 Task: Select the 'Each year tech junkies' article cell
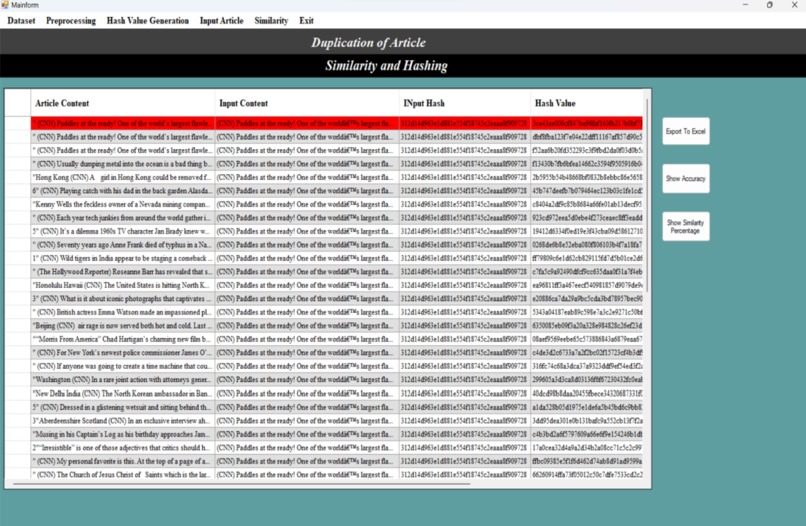click(122, 218)
